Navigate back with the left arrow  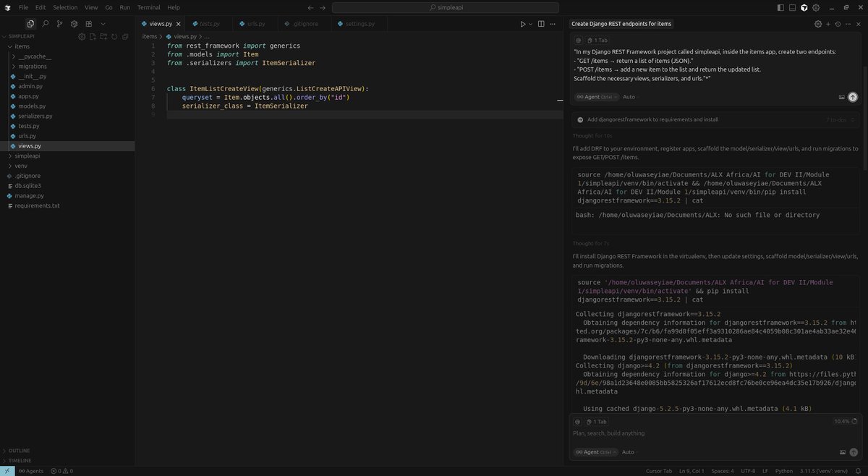(311, 7)
